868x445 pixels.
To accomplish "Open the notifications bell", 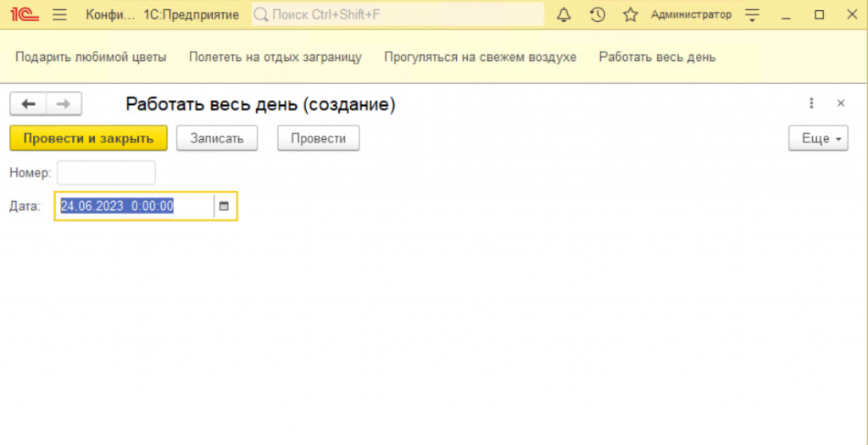I will pyautogui.click(x=564, y=14).
